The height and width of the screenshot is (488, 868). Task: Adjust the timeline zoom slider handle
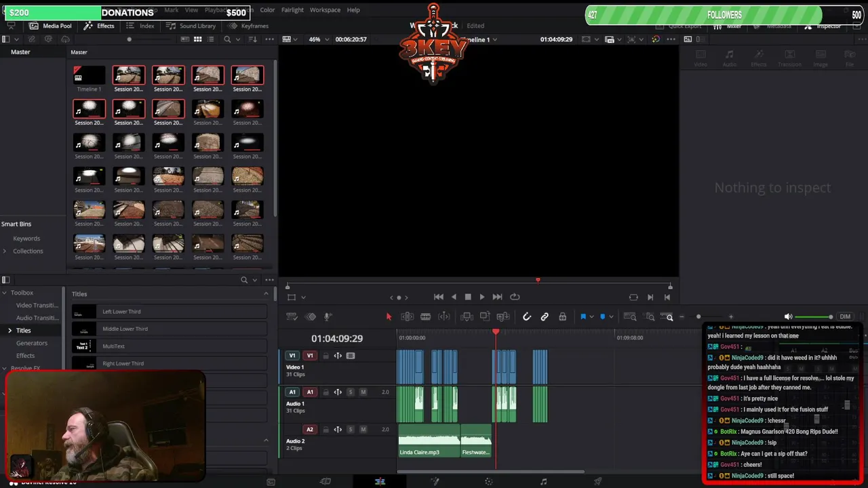698,317
